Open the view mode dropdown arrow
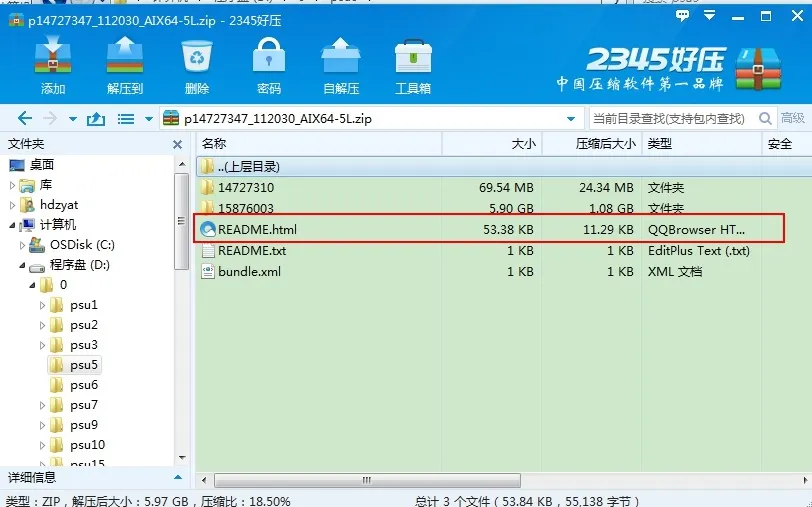This screenshot has width=812, height=507. 149,119
